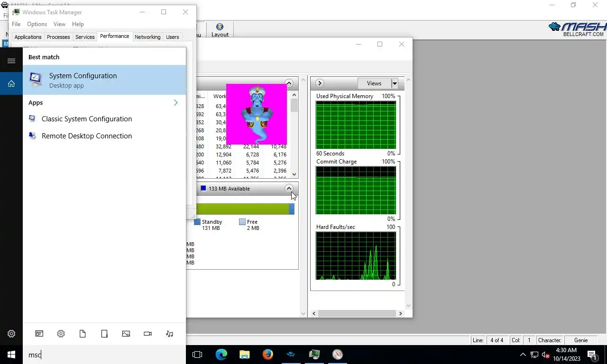This screenshot has width=607, height=364.
Task: Click the 'Genie' character status field
Action: tap(581, 340)
